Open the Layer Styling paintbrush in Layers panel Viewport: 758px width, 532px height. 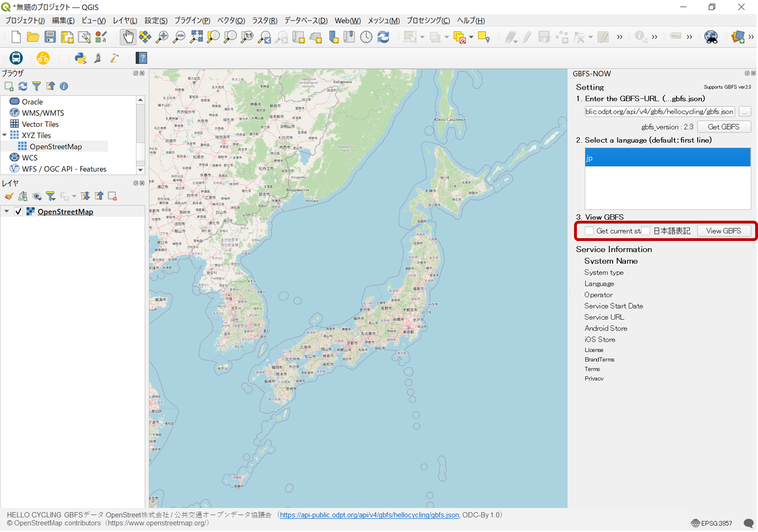click(x=8, y=196)
